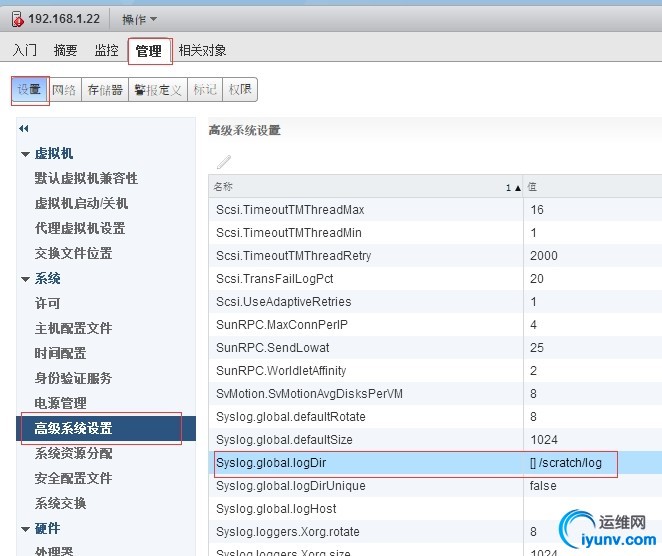Select the 标记 sub-tab button
Viewport: 662px width, 556px height.
(x=205, y=90)
